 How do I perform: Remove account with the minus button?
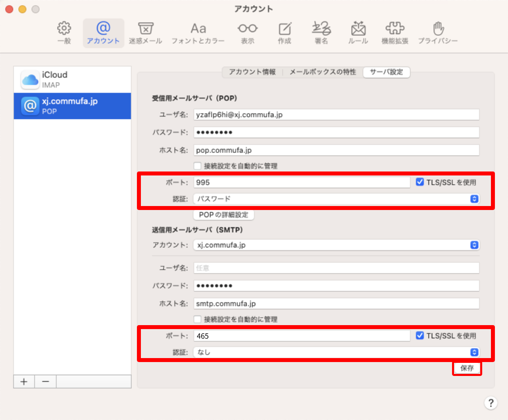tap(46, 382)
